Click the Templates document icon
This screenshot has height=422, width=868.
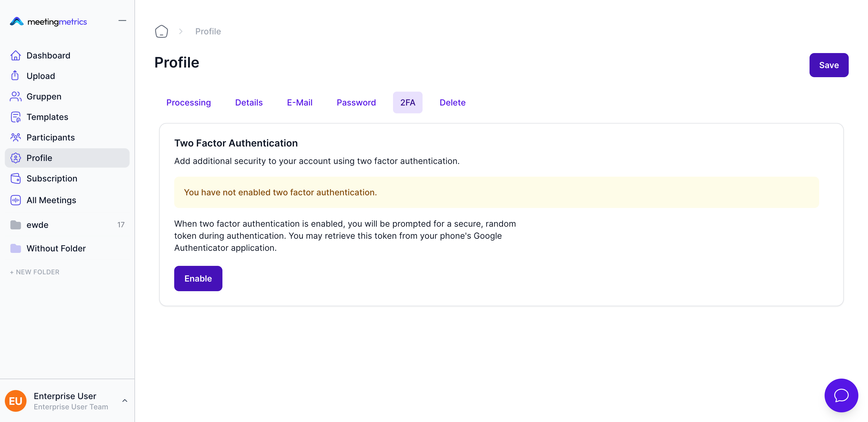coord(15,117)
